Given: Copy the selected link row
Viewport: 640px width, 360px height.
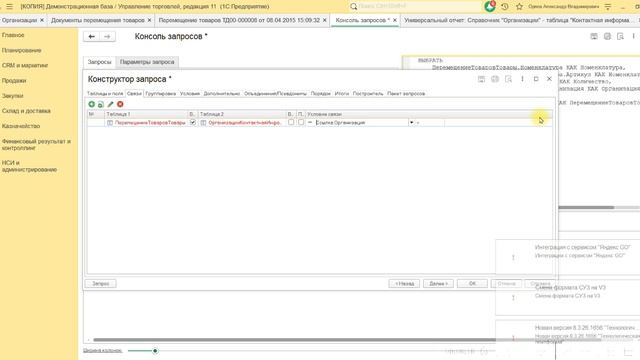Looking at the screenshot, I should click(101, 104).
